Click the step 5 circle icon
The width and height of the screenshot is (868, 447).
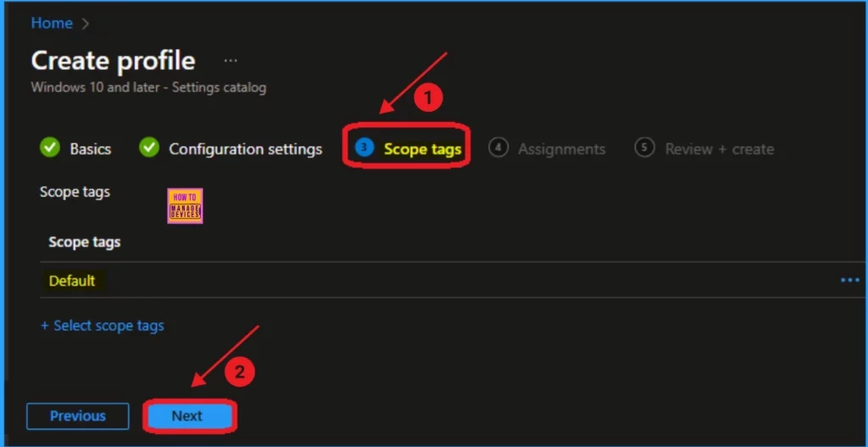pyautogui.click(x=644, y=148)
